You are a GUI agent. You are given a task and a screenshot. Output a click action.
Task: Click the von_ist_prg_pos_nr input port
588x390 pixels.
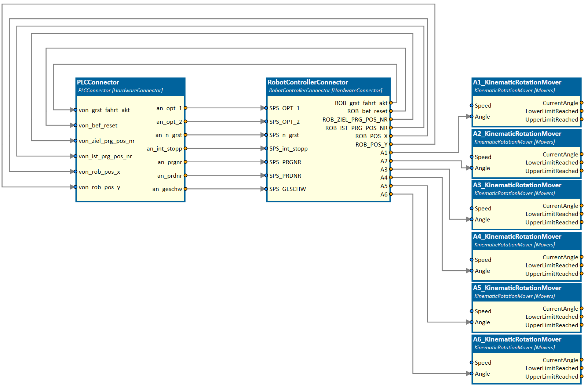tap(76, 156)
